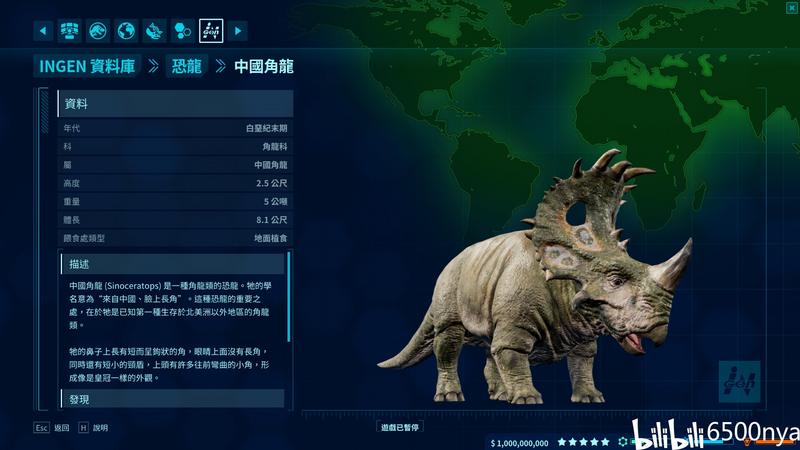Image resolution: width=800 pixels, height=450 pixels.
Task: Click the 年代 白堊紀末期 row
Action: click(x=175, y=128)
